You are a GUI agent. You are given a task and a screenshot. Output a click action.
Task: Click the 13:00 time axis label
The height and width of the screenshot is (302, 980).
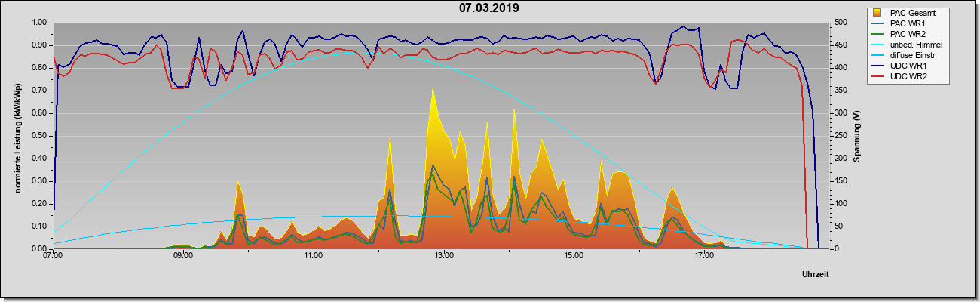point(444,257)
